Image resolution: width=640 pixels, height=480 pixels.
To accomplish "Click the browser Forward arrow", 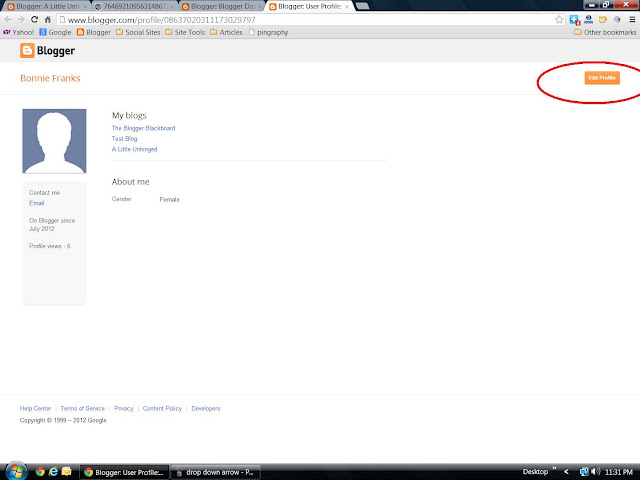I will 21,20.
